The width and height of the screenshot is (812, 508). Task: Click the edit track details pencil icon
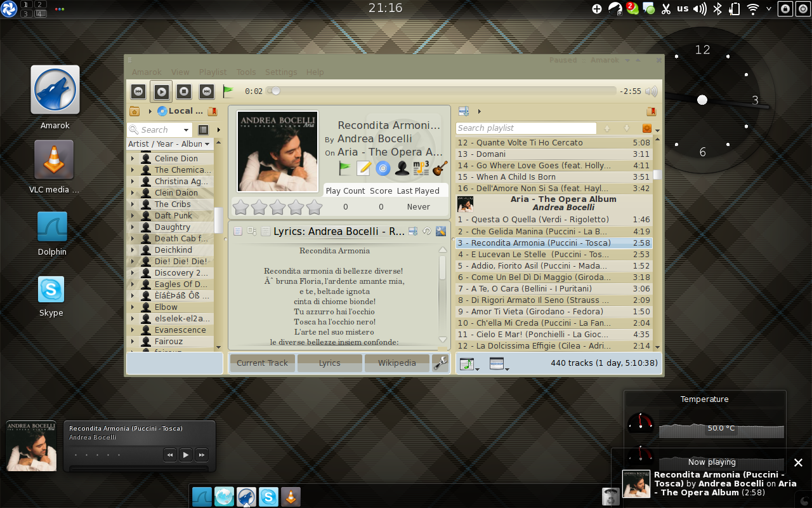pyautogui.click(x=363, y=168)
